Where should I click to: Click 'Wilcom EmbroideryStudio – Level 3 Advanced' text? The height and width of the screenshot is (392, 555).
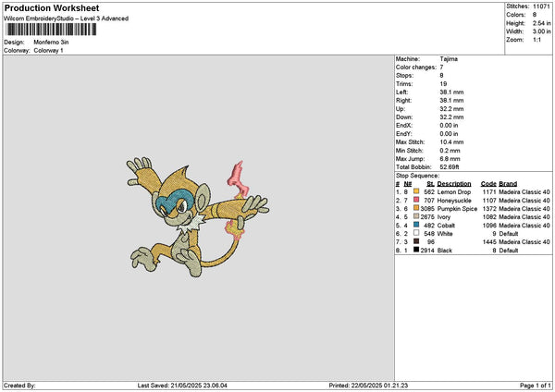pos(67,18)
